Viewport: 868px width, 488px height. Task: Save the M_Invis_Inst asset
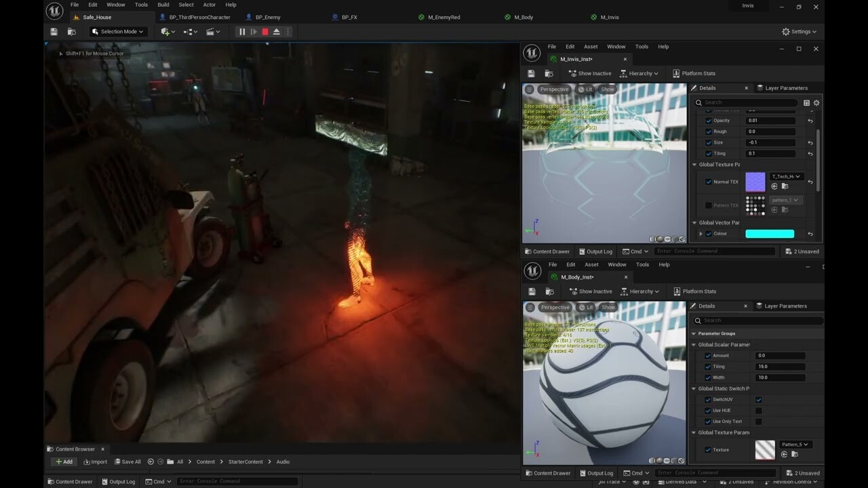point(531,73)
